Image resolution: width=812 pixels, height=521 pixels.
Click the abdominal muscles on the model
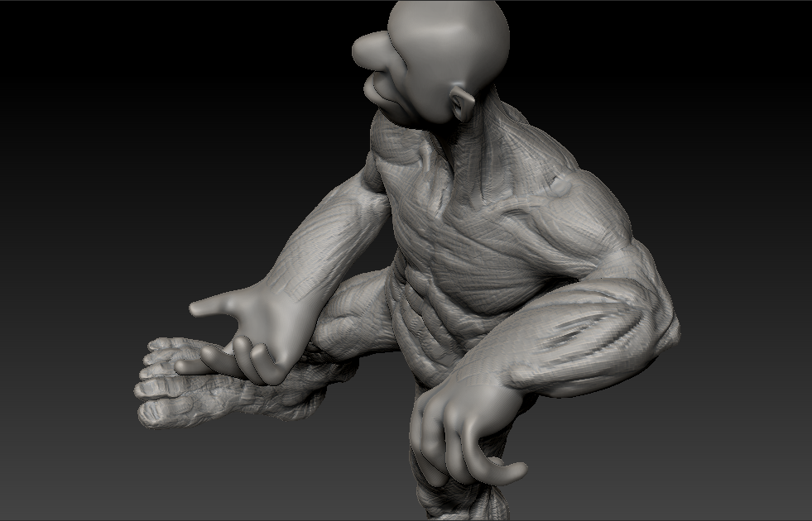430,323
